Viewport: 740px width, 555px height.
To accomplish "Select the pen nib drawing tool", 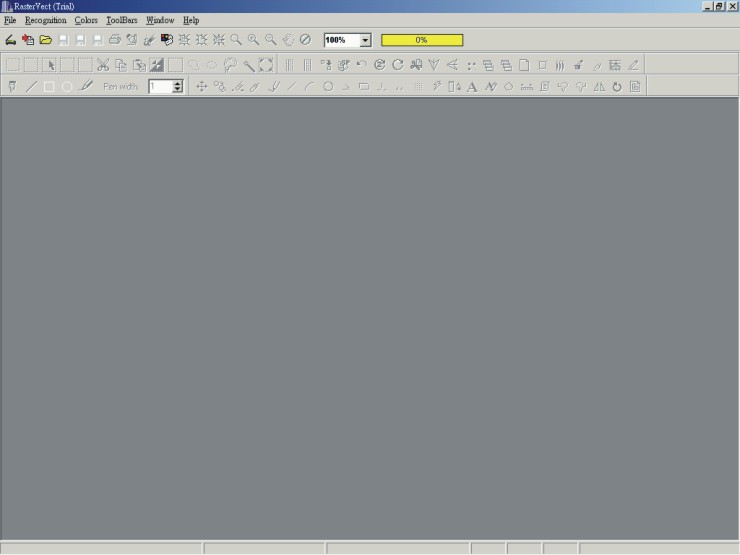I will [x=12, y=87].
